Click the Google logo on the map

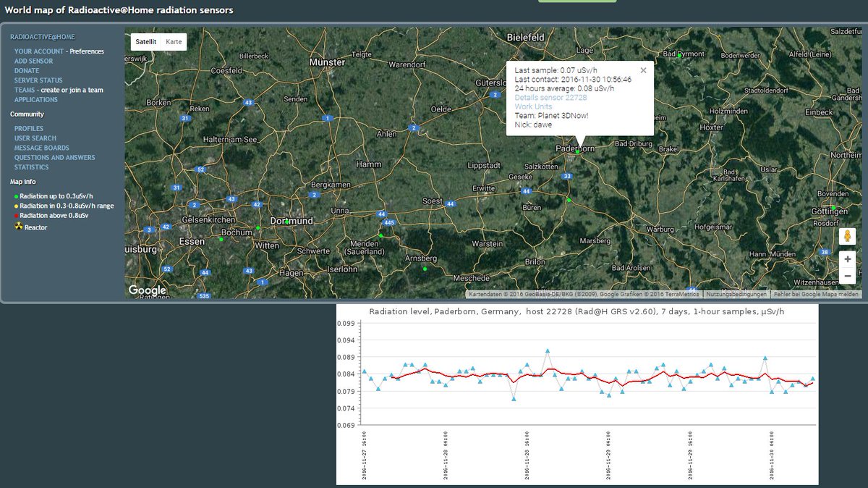(148, 290)
